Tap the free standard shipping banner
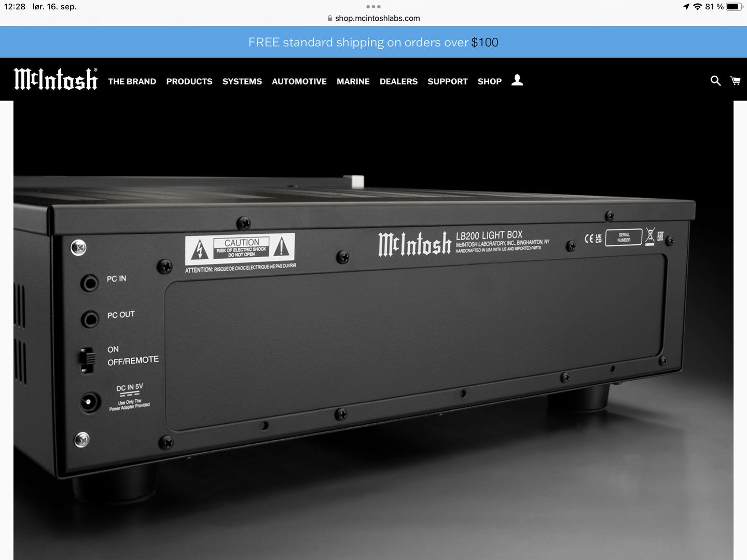 (374, 42)
